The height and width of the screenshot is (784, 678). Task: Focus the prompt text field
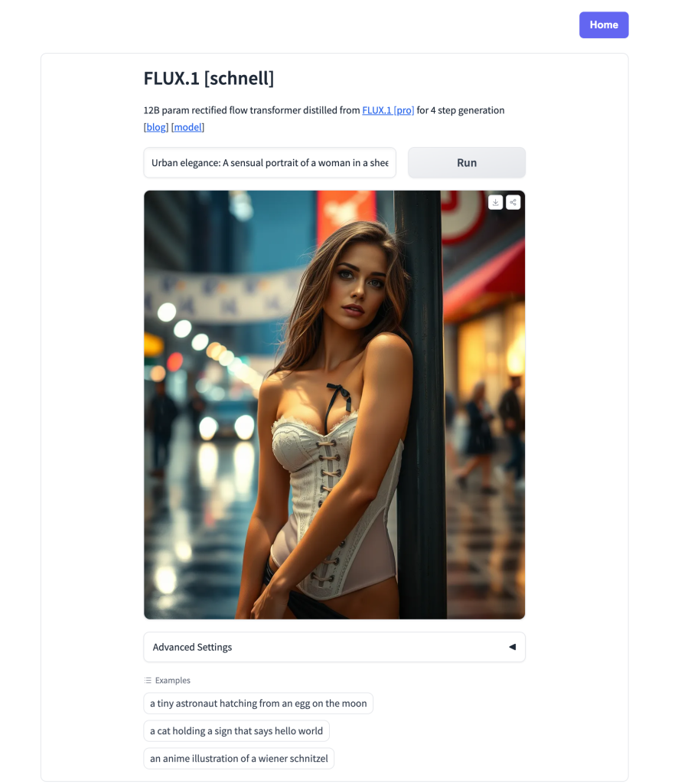point(270,162)
